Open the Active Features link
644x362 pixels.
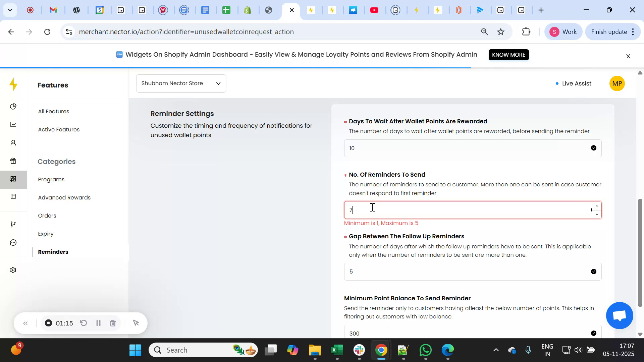pos(59,129)
